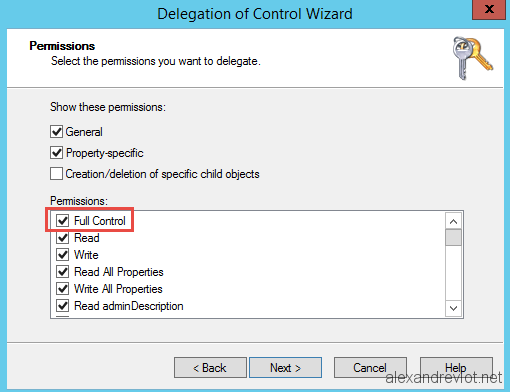Click the permissions list scrollbar thumb
510x392 pixels.
click(x=453, y=237)
